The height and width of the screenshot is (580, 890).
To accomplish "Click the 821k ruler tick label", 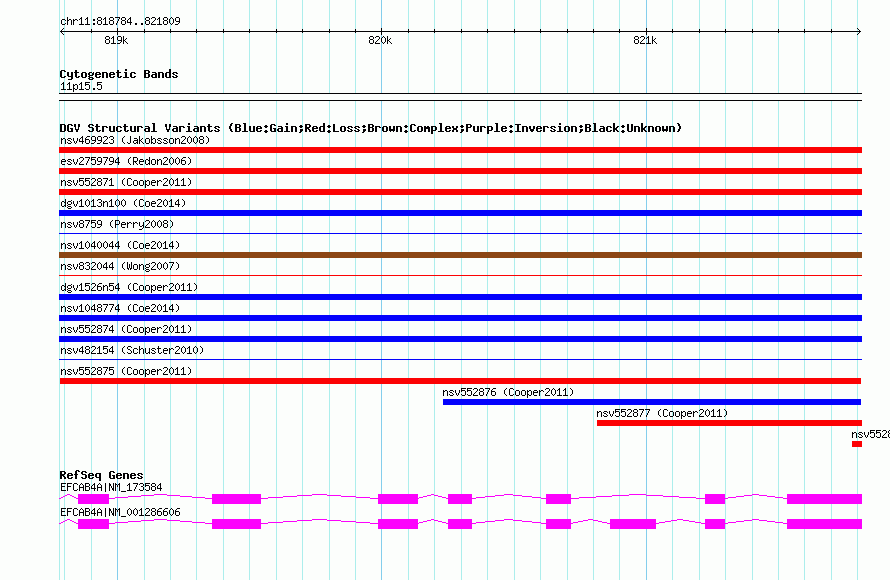I will tap(645, 40).
